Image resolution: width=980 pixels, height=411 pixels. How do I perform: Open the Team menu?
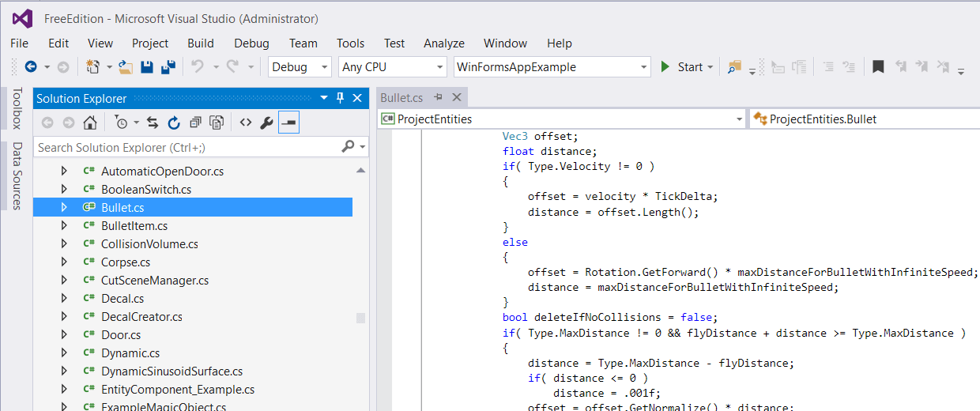click(x=303, y=43)
